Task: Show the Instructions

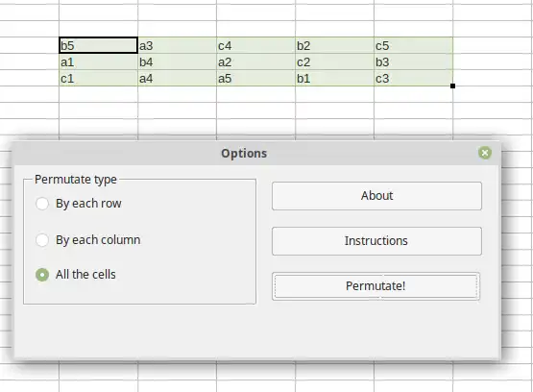Action: tap(376, 241)
